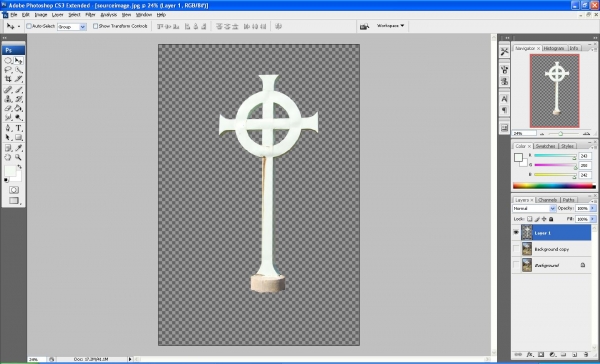This screenshot has width=600, height=364.
Task: Select the Elliptical Marquee tool
Action: tap(8, 61)
